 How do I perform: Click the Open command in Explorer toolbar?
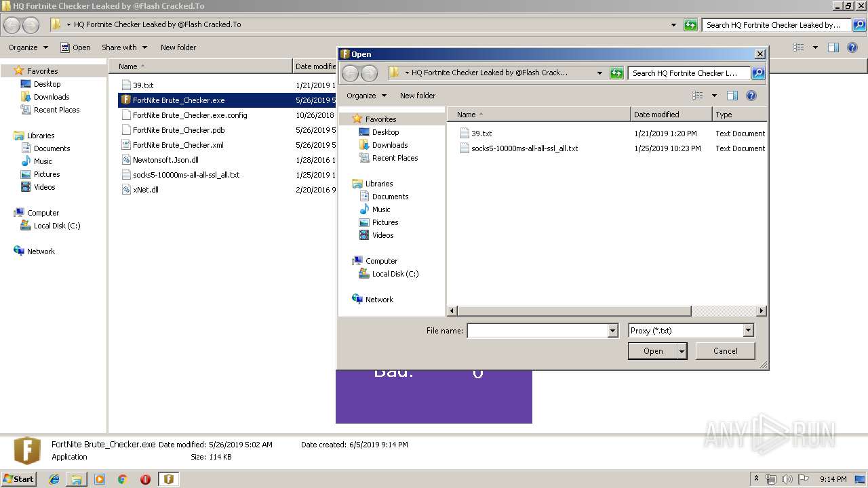click(x=75, y=47)
